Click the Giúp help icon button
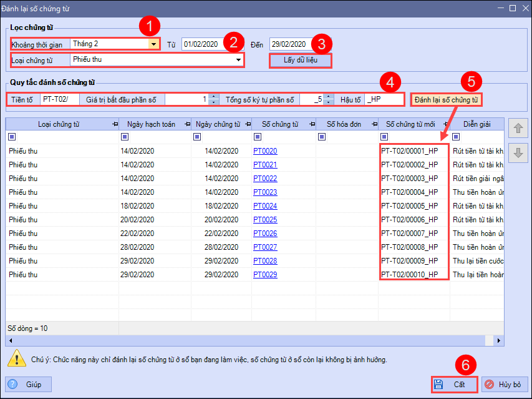 click(29, 384)
